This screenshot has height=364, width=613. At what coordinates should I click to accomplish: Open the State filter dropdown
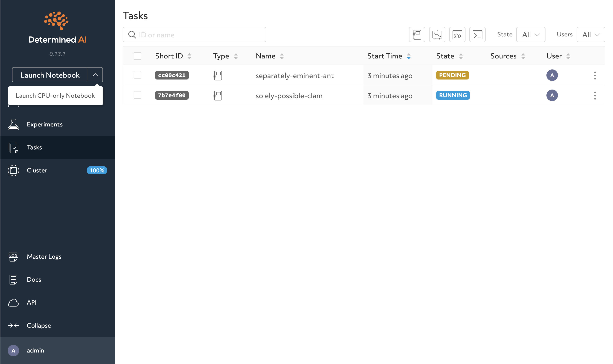click(x=531, y=34)
